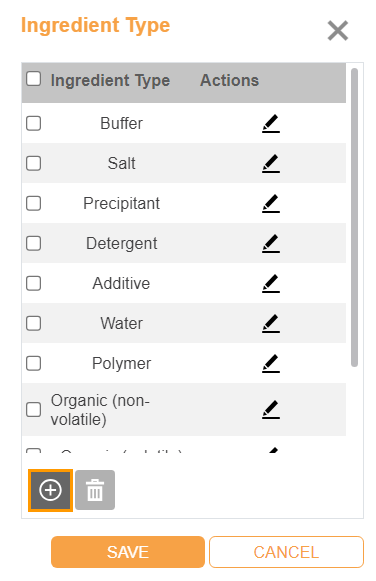Click the trash delete icon
The image size is (376, 581).
click(95, 490)
